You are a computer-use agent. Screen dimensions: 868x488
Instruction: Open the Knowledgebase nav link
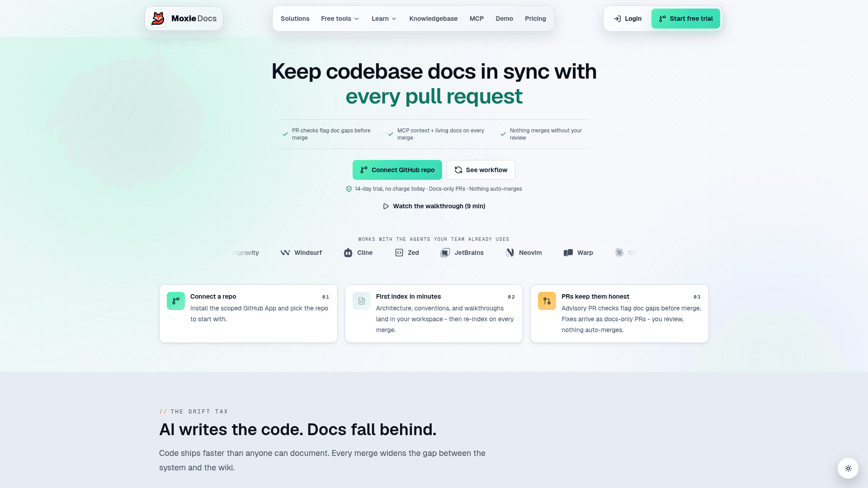(434, 19)
